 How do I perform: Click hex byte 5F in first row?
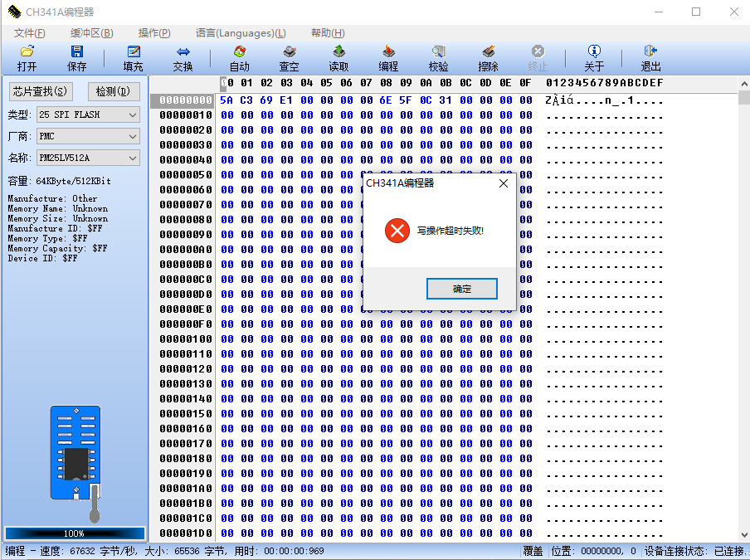coord(406,100)
